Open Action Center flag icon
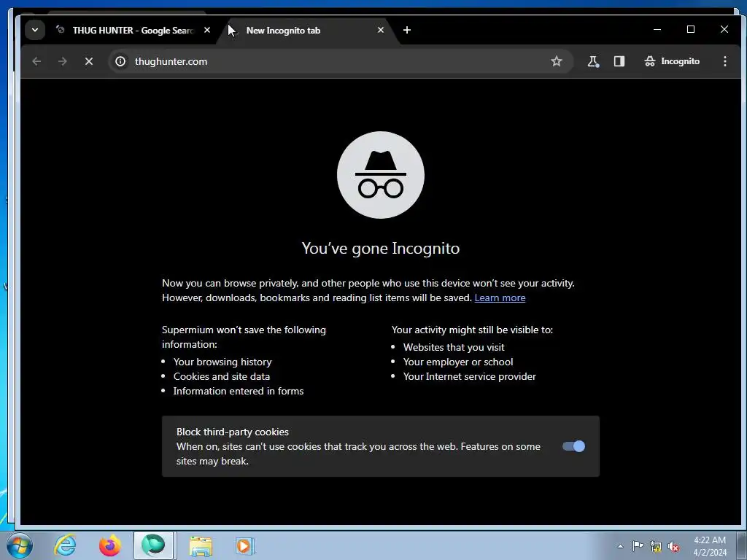This screenshot has width=747, height=560. [638, 546]
